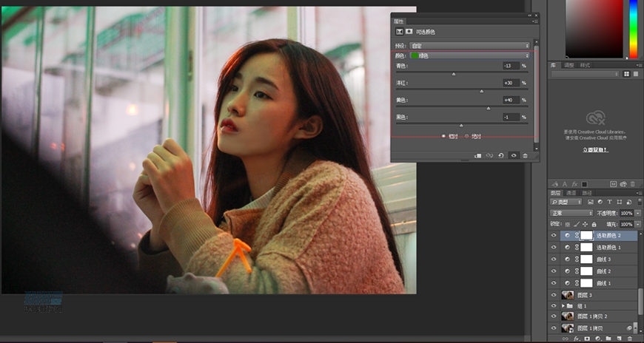
Task: Select the 绝对 radio button
Action: point(466,136)
